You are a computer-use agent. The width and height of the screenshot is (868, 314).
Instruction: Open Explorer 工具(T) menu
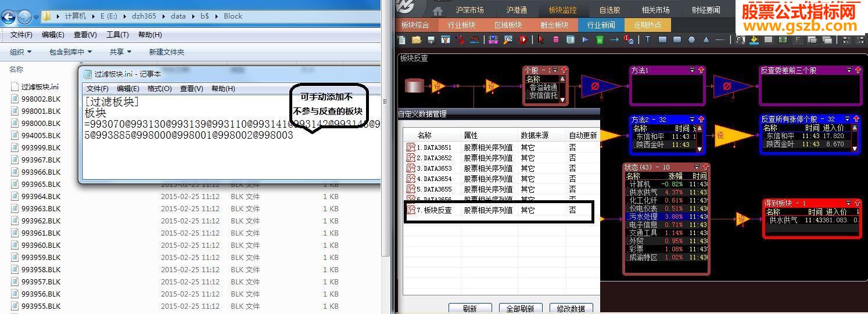117,35
